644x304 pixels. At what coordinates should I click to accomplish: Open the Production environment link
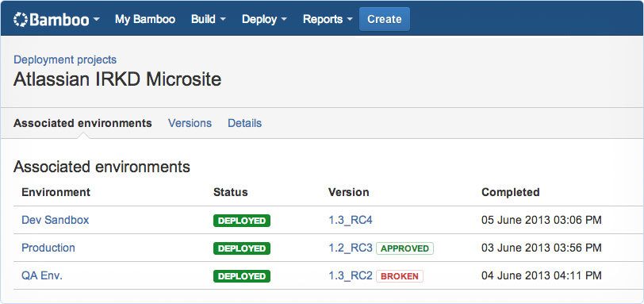click(x=48, y=248)
